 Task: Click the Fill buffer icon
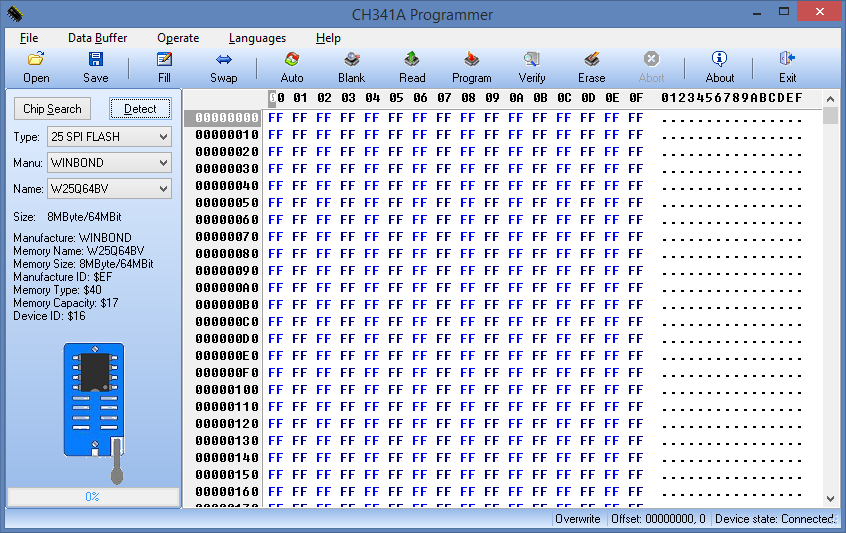tap(164, 60)
